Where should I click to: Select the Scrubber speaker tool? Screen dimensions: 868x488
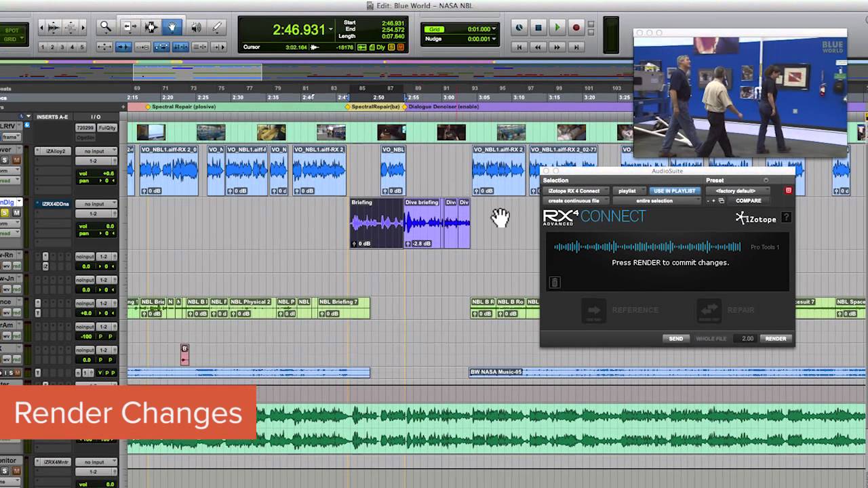(x=195, y=27)
